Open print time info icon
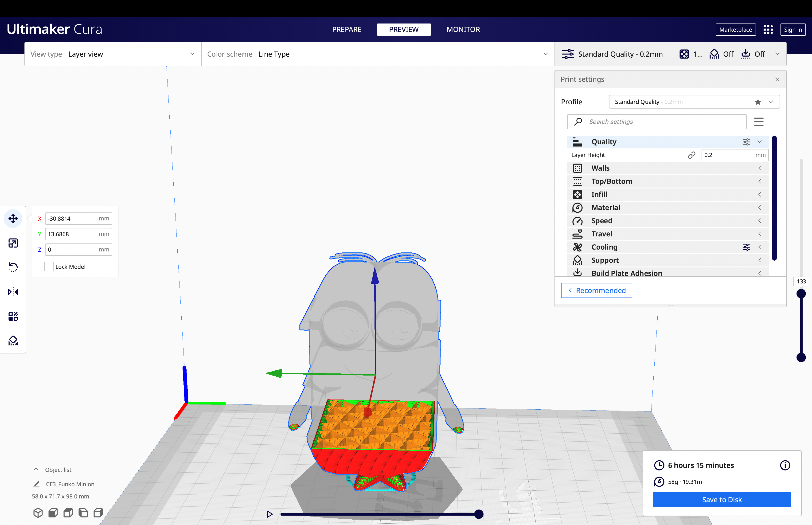 tap(785, 465)
